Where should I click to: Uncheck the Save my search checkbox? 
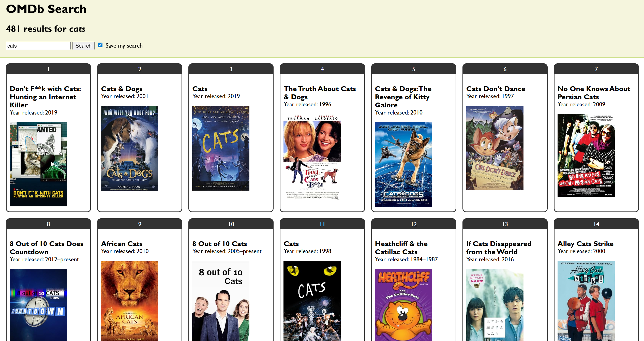coord(100,45)
